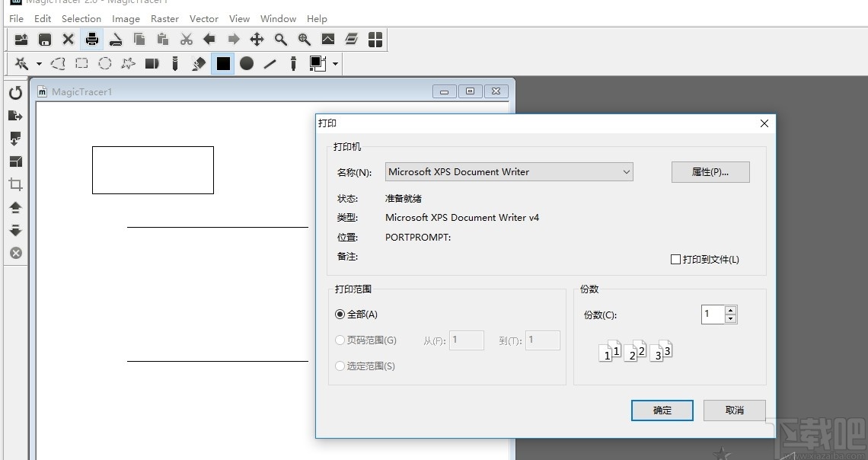Maximize the MagicTracer1 document window
Image resolution: width=868 pixels, height=460 pixels.
click(470, 91)
